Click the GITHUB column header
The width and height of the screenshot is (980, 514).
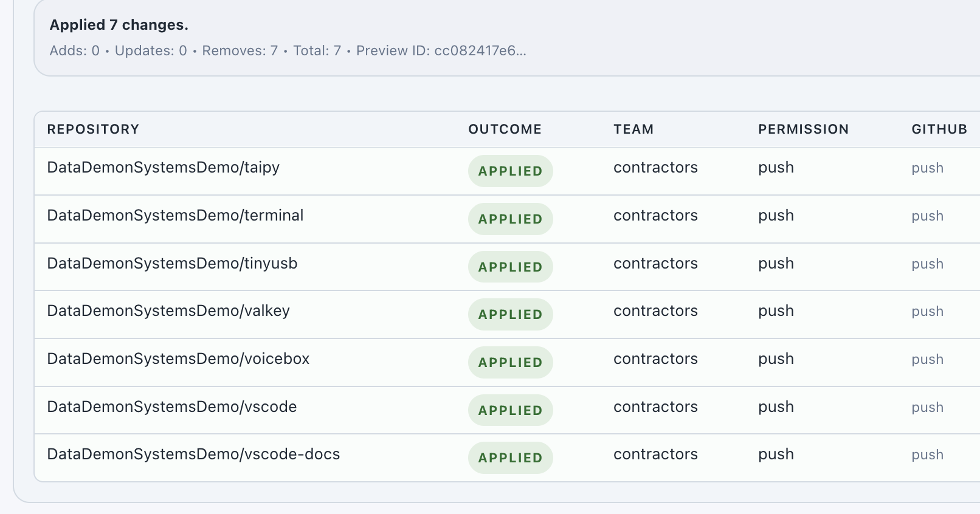(939, 129)
